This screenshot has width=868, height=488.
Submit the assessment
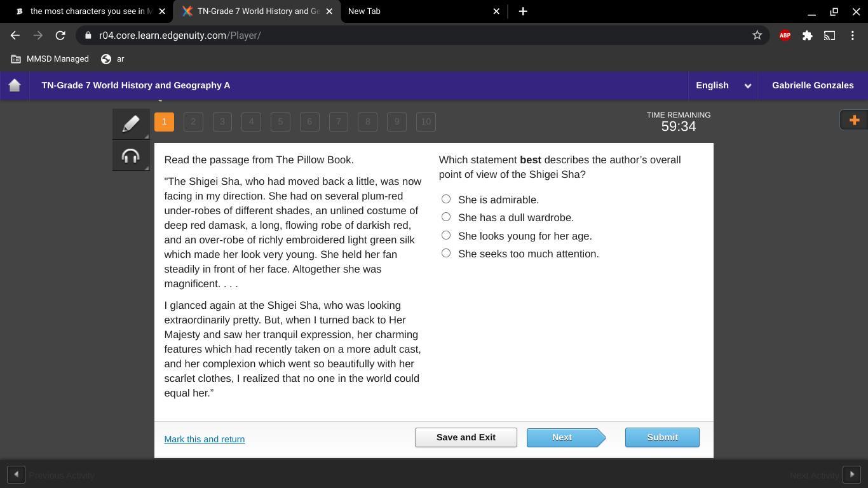[x=662, y=437]
